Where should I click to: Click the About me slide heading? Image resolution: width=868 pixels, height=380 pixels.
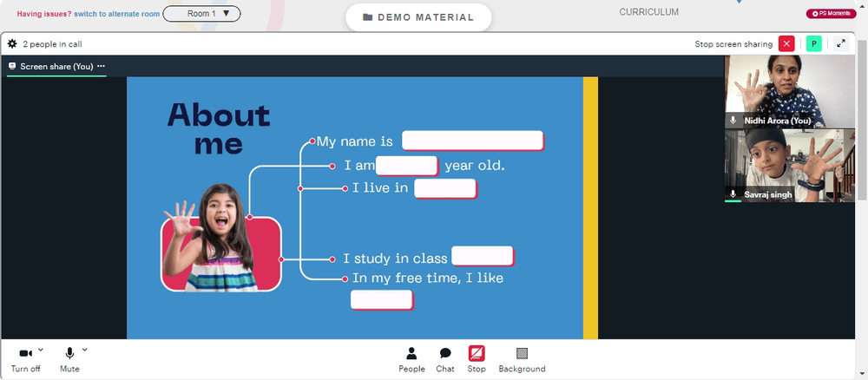pos(219,129)
